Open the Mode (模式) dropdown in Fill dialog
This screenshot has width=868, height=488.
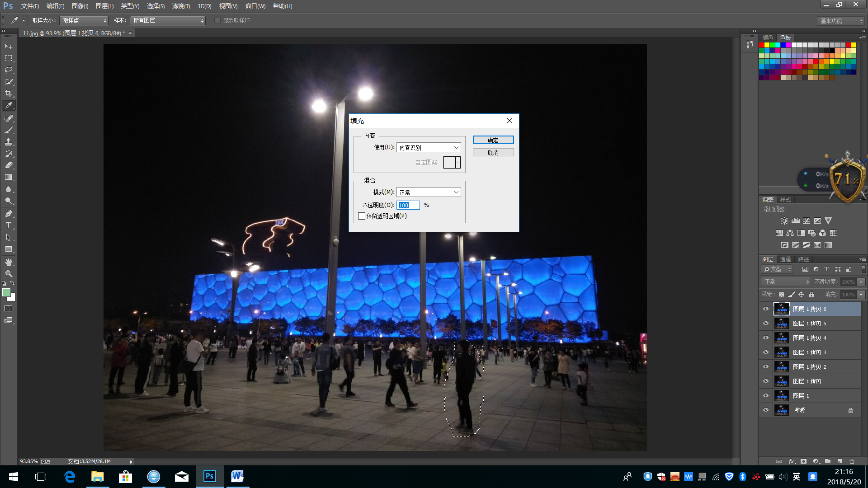tap(429, 192)
